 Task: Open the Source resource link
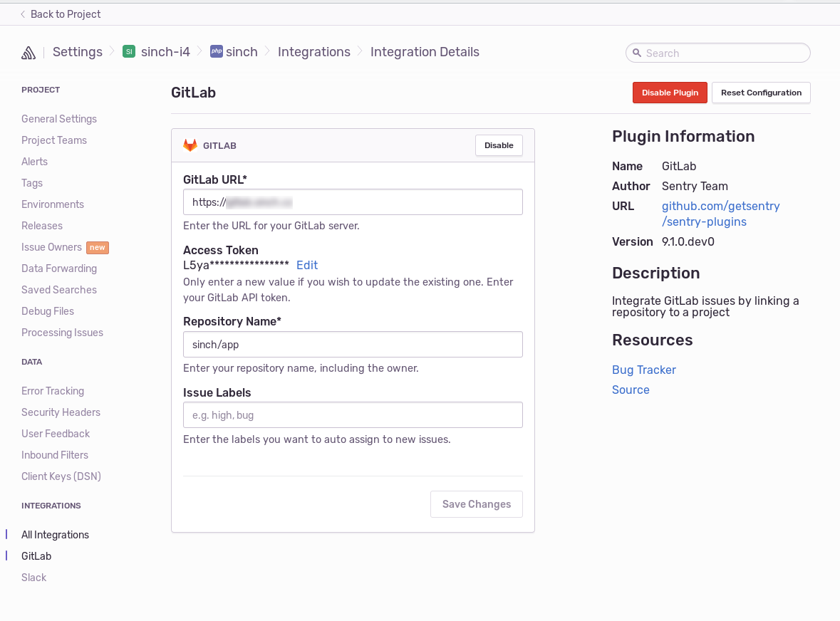click(631, 390)
